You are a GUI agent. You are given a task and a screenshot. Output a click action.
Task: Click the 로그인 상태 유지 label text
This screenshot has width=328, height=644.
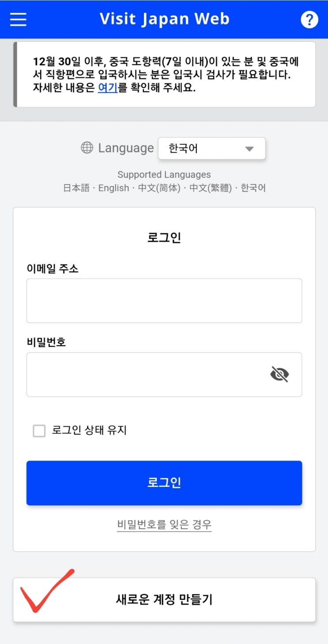(x=89, y=430)
